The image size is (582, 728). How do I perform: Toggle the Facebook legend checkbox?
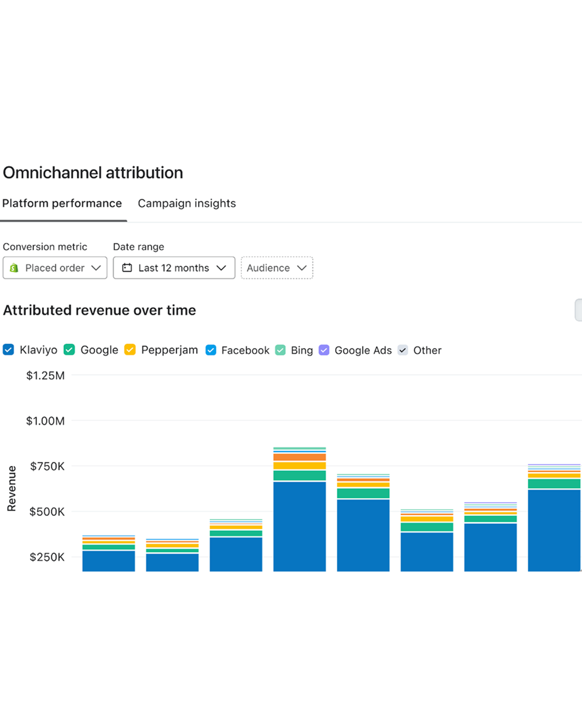[x=211, y=350]
